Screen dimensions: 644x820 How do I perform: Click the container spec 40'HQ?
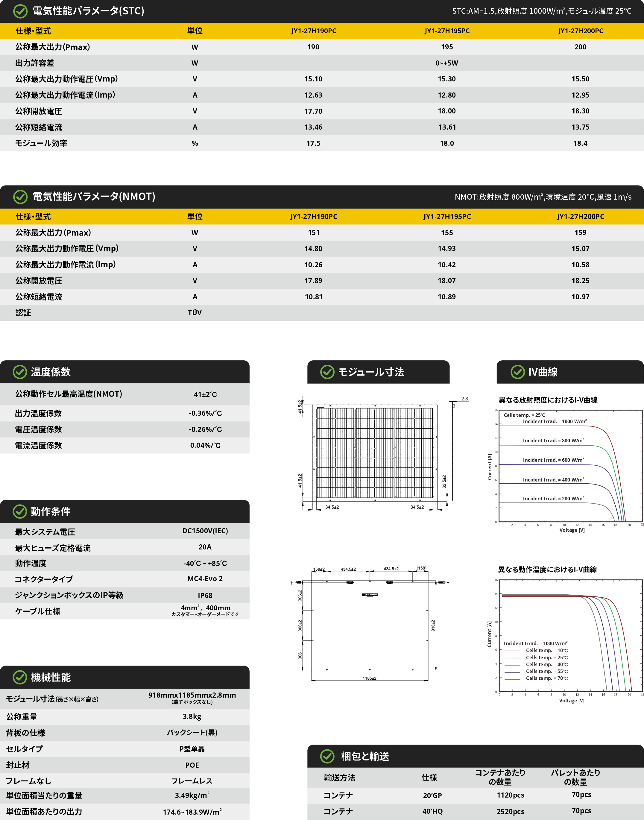click(x=432, y=812)
